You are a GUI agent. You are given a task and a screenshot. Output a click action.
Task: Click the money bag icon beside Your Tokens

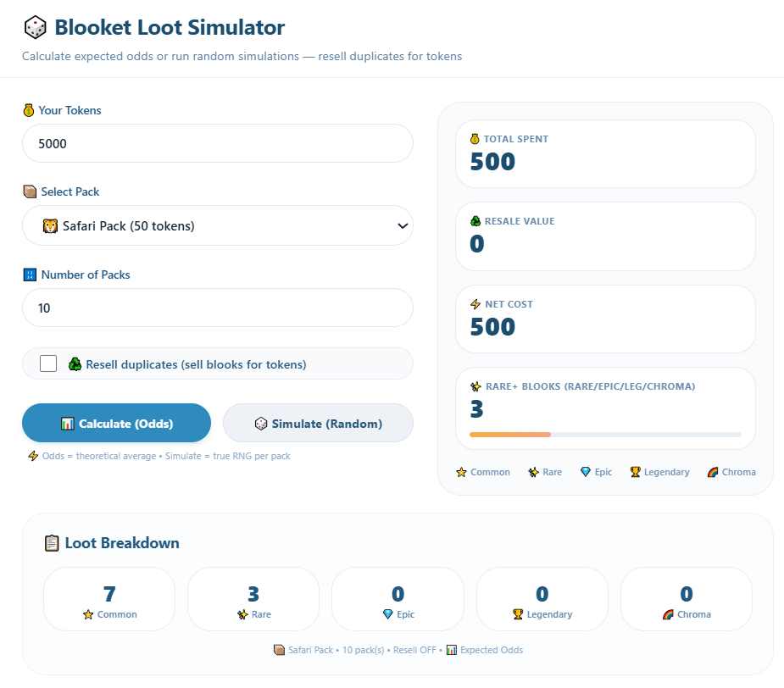(29, 110)
